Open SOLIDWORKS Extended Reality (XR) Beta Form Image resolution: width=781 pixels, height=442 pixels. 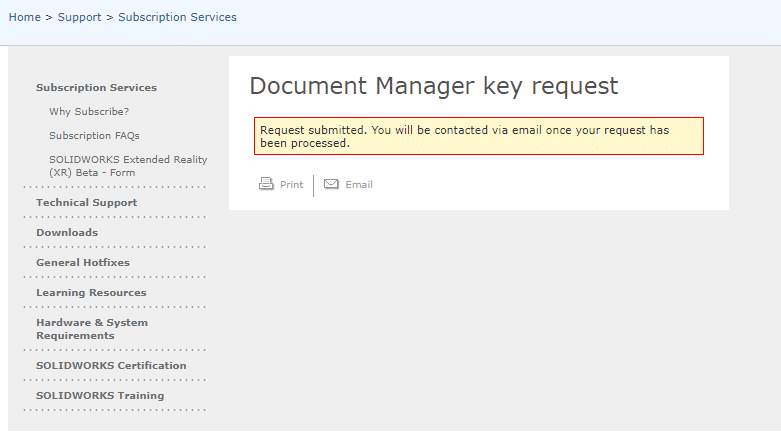pos(128,166)
